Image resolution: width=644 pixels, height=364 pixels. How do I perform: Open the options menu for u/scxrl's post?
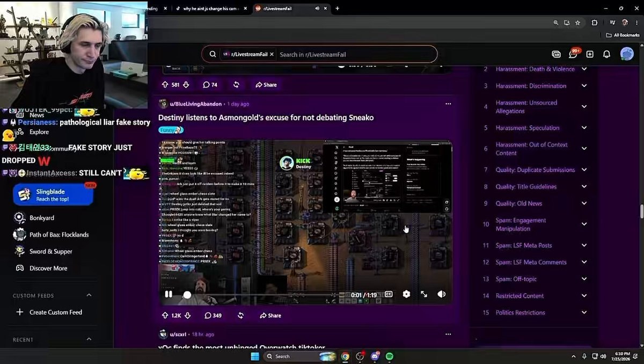point(448,334)
